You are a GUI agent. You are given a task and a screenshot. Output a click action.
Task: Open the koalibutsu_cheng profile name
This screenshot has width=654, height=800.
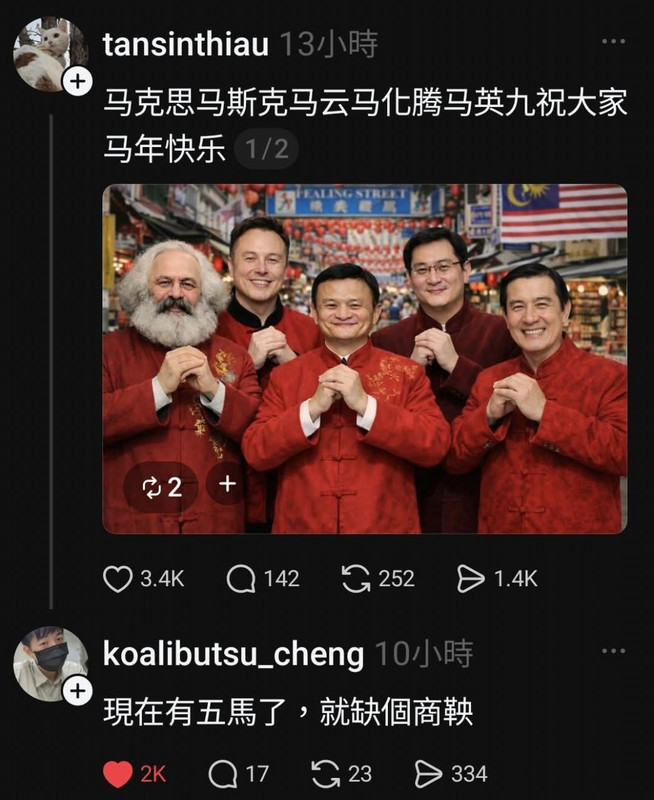[234, 654]
